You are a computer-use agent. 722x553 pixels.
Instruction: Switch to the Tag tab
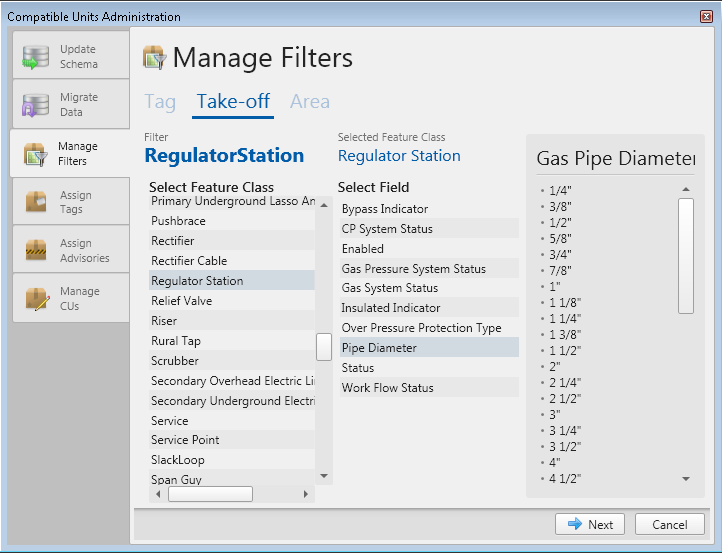coord(160,101)
